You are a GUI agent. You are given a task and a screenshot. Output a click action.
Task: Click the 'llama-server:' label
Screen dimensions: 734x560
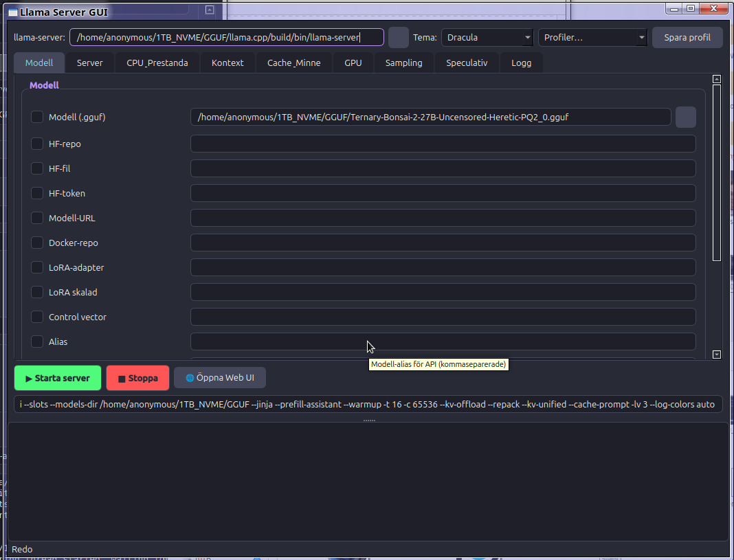pos(40,37)
